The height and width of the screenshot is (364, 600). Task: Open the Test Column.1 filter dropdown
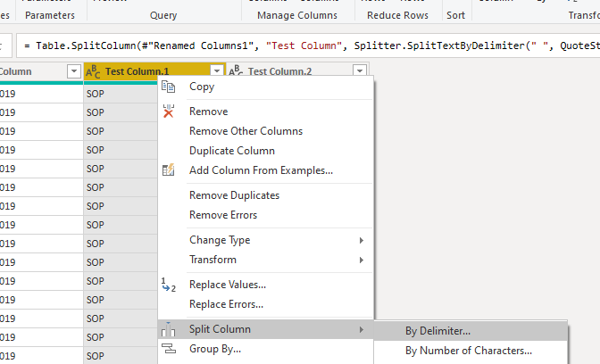click(x=217, y=70)
